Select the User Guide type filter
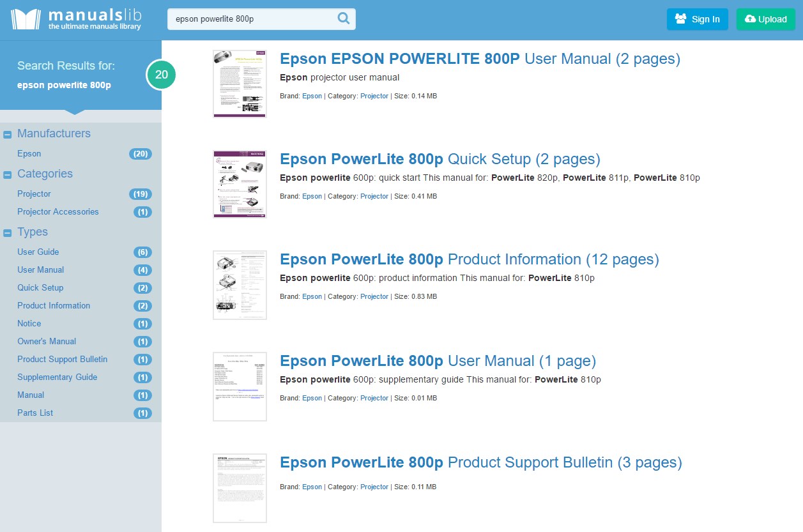This screenshot has height=532, width=803. (x=38, y=252)
